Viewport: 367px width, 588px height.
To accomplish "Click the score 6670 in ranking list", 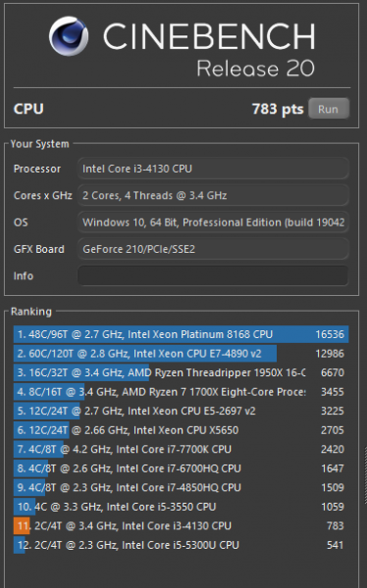I will tap(333, 372).
